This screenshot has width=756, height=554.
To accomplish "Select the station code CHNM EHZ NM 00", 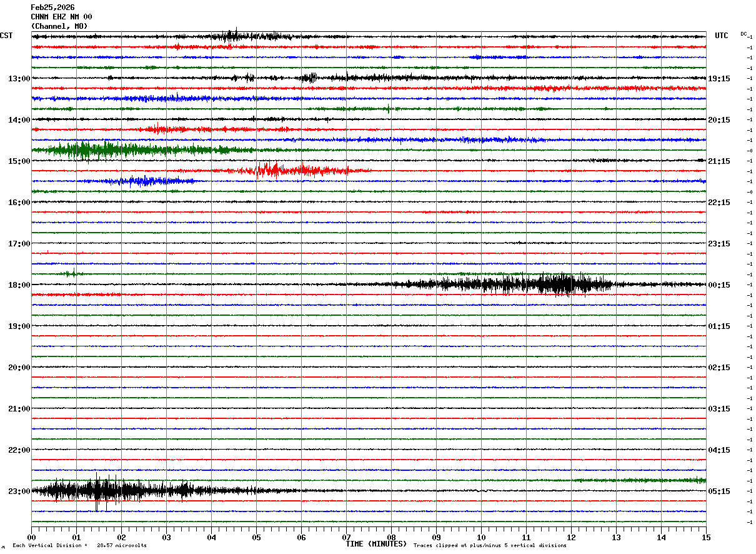I will pos(61,17).
